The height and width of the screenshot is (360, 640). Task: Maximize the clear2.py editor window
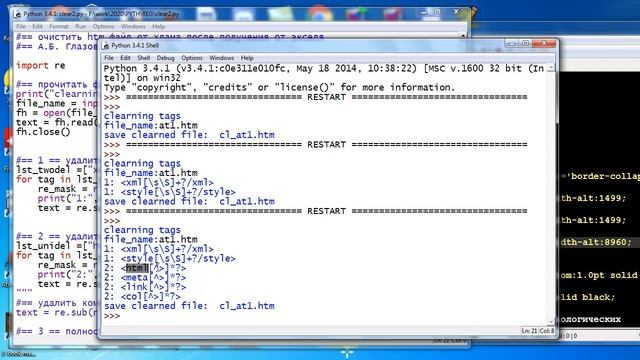click(x=438, y=12)
